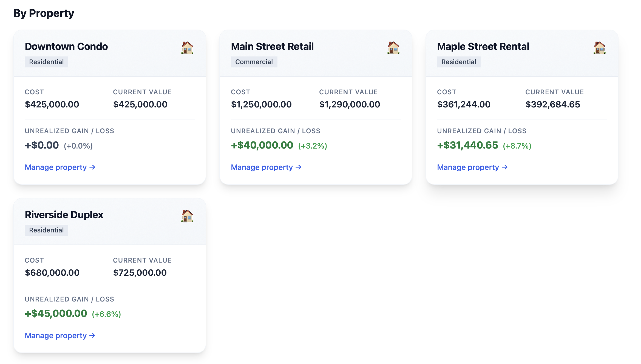Screen dimensions: 641x364
Task: Click the house icon on Riverside Duplex card
Action: pyautogui.click(x=187, y=216)
